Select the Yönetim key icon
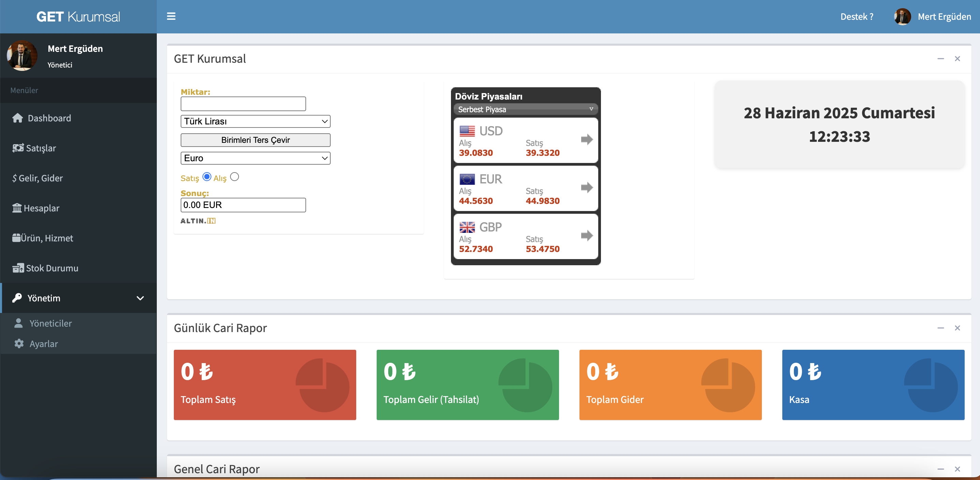The width and height of the screenshot is (980, 480). point(17,298)
